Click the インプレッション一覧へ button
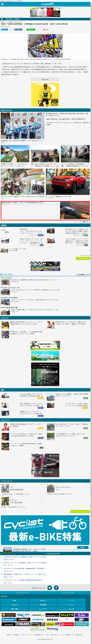Image resolution: width=92 pixels, height=644 pixels. [x=80, y=511]
